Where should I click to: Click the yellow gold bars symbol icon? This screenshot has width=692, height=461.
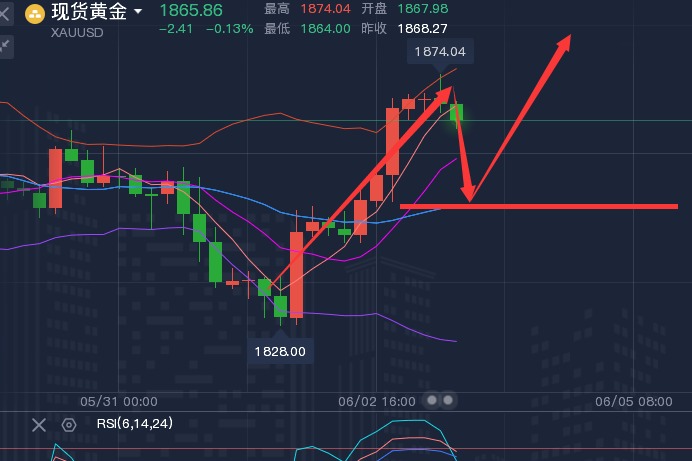point(36,13)
